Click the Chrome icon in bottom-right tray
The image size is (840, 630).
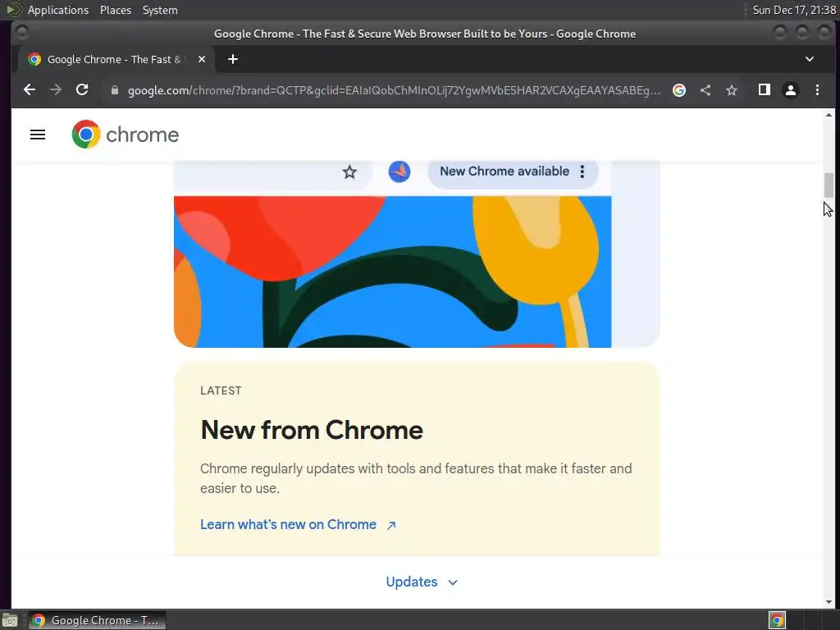pos(777,620)
